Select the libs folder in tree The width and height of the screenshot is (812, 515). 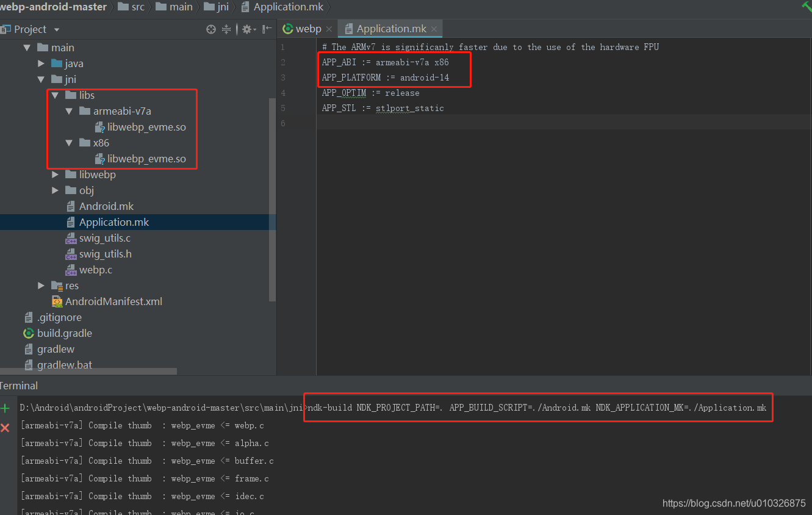80,95
